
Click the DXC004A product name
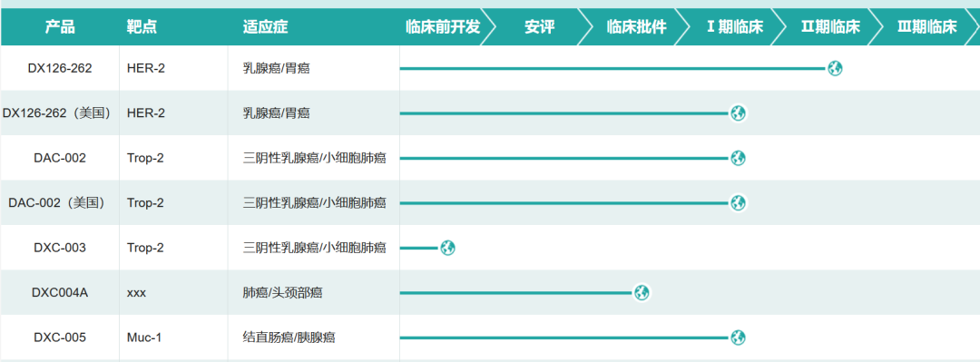pos(60,293)
